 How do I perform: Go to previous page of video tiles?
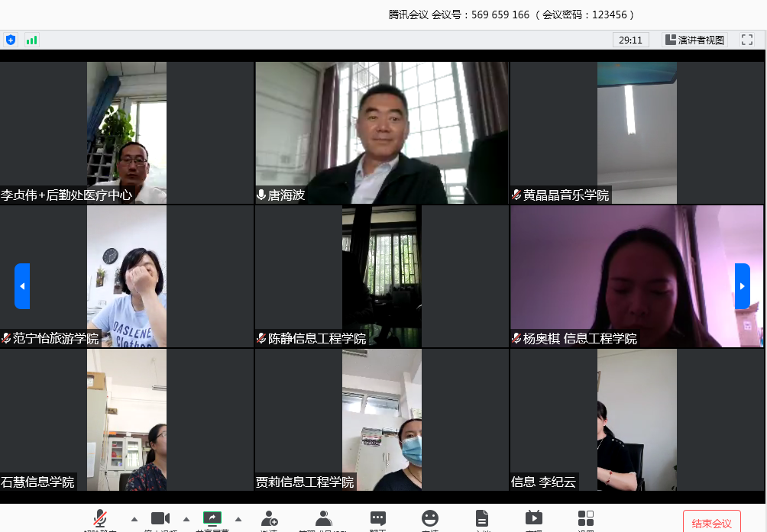[x=22, y=286]
